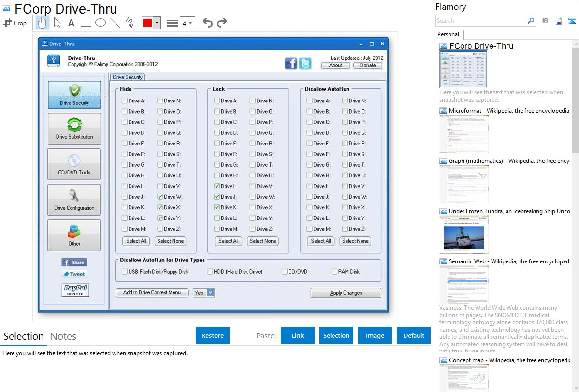The width and height of the screenshot is (579, 392).
Task: Enable the CD/DVD drive type checkbox
Action: pyautogui.click(x=284, y=272)
